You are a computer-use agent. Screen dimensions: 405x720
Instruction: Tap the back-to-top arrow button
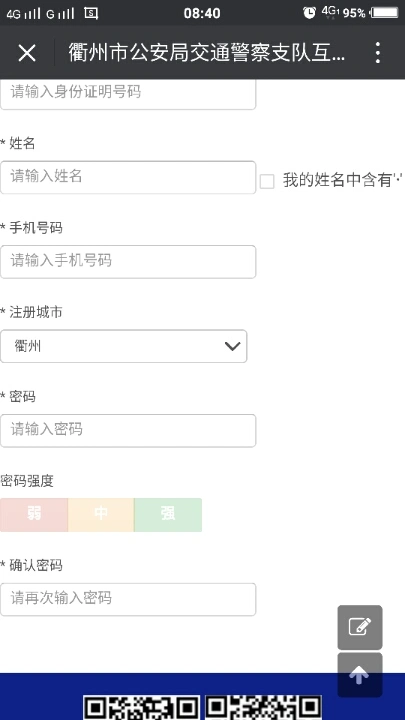pyautogui.click(x=360, y=675)
